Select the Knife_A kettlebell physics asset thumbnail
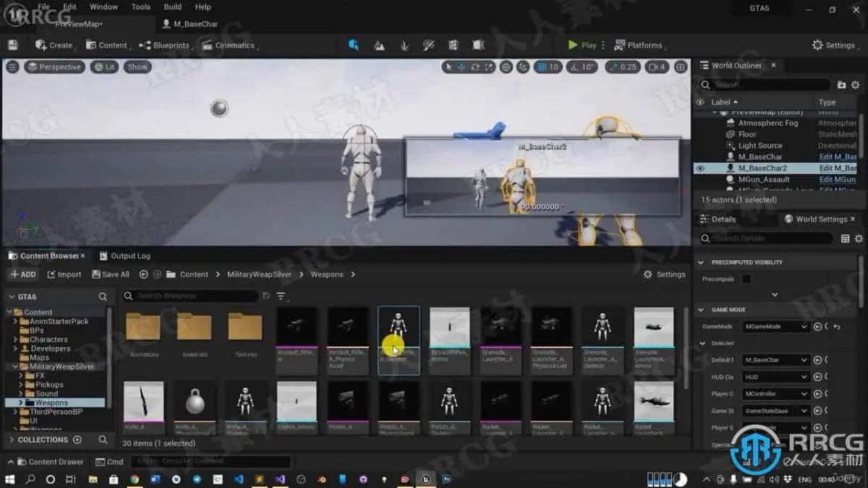The height and width of the screenshot is (488, 868). click(195, 401)
